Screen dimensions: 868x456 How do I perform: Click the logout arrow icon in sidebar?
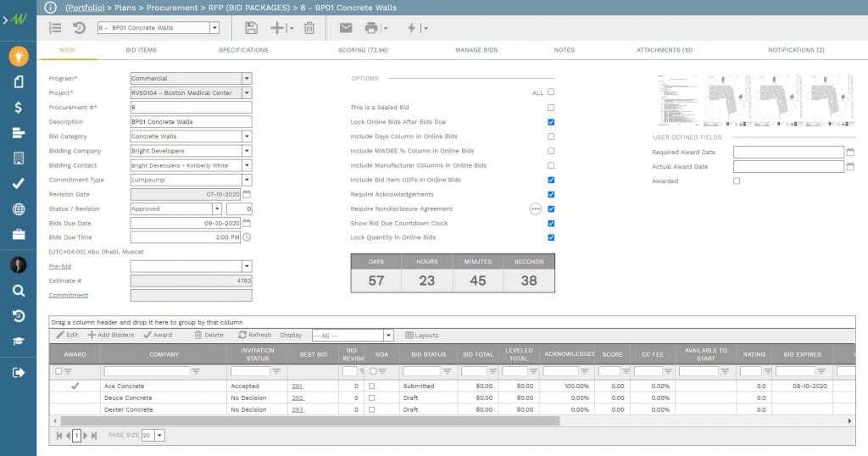coord(19,372)
